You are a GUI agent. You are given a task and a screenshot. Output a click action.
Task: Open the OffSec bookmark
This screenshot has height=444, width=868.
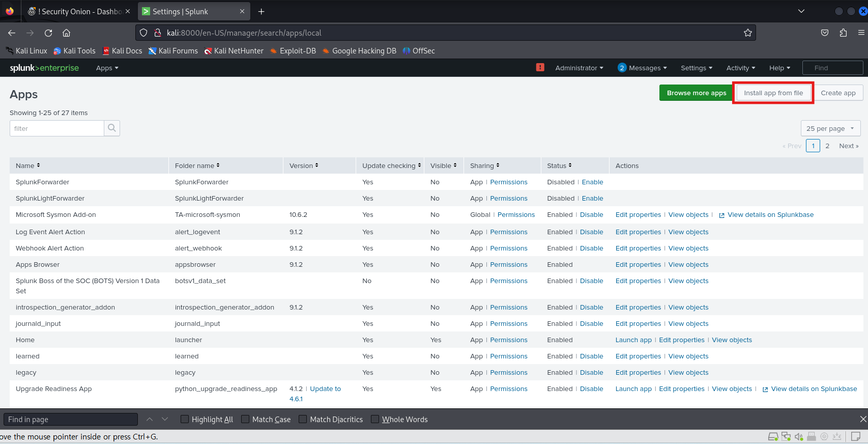click(419, 51)
